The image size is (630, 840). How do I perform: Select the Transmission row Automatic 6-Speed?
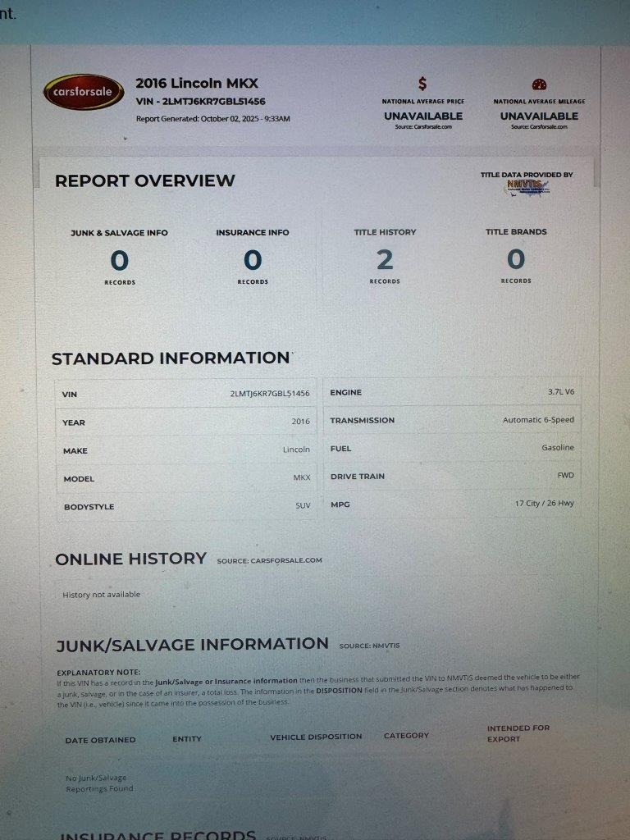point(452,420)
